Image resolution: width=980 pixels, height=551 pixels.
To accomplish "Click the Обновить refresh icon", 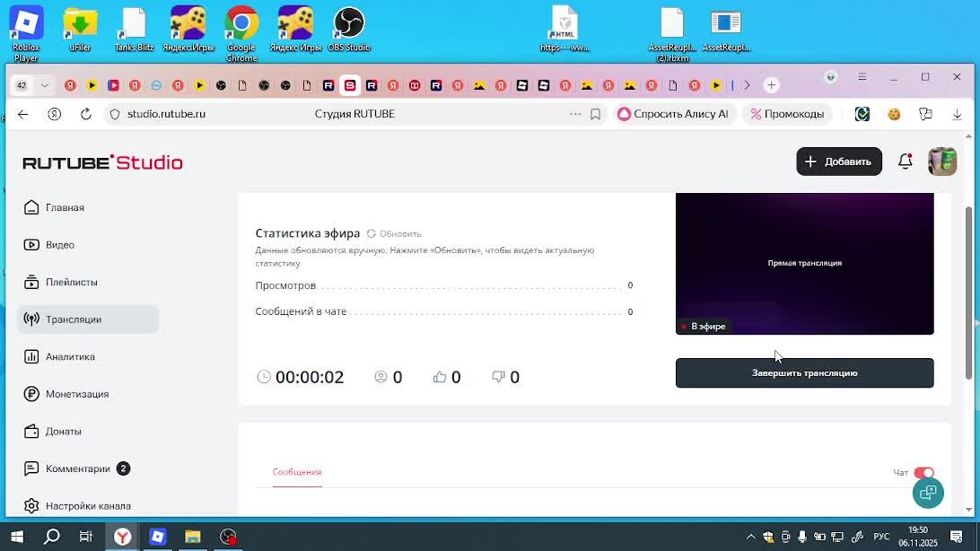I will pos(372,233).
